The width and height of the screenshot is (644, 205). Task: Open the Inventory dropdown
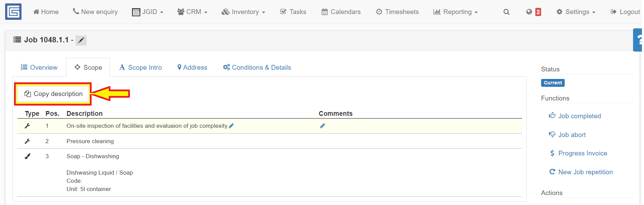point(243,12)
